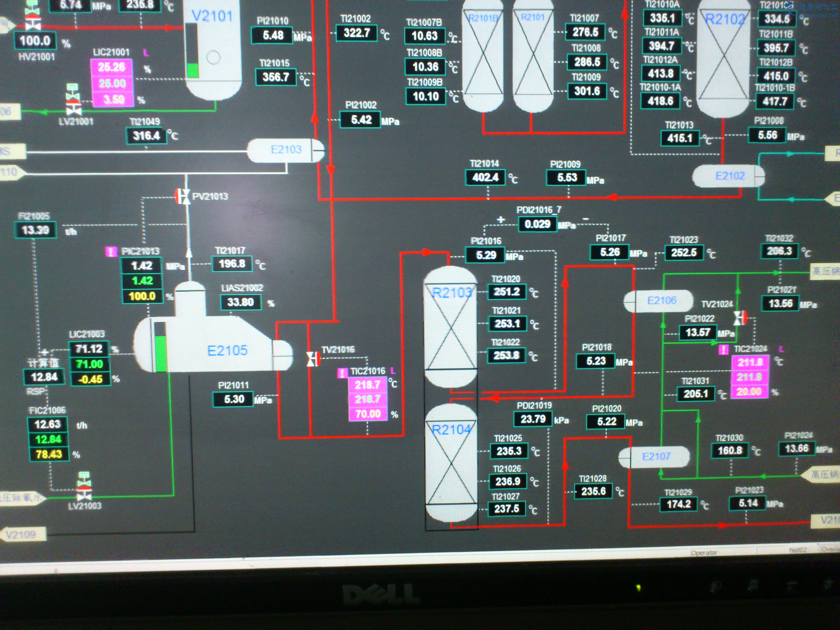This screenshot has height=630, width=840.
Task: Click LIC21003 deviation value -0.45
Action: (90, 379)
